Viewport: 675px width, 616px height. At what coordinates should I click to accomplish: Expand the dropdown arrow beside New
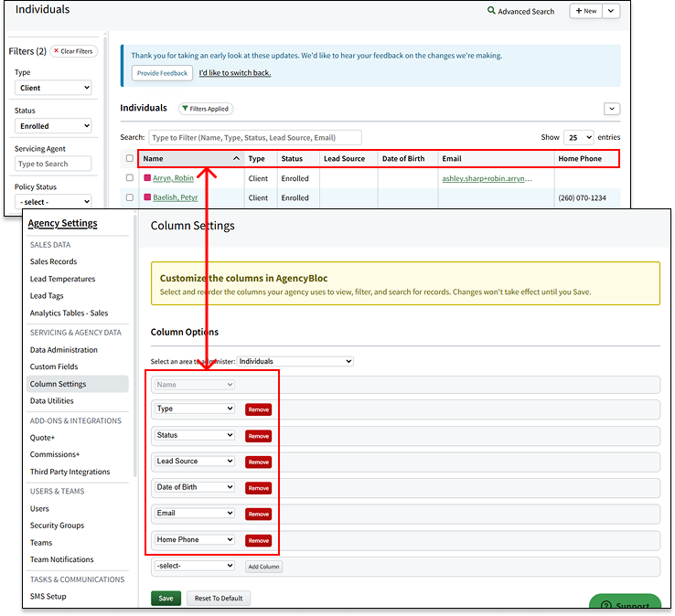(x=611, y=11)
